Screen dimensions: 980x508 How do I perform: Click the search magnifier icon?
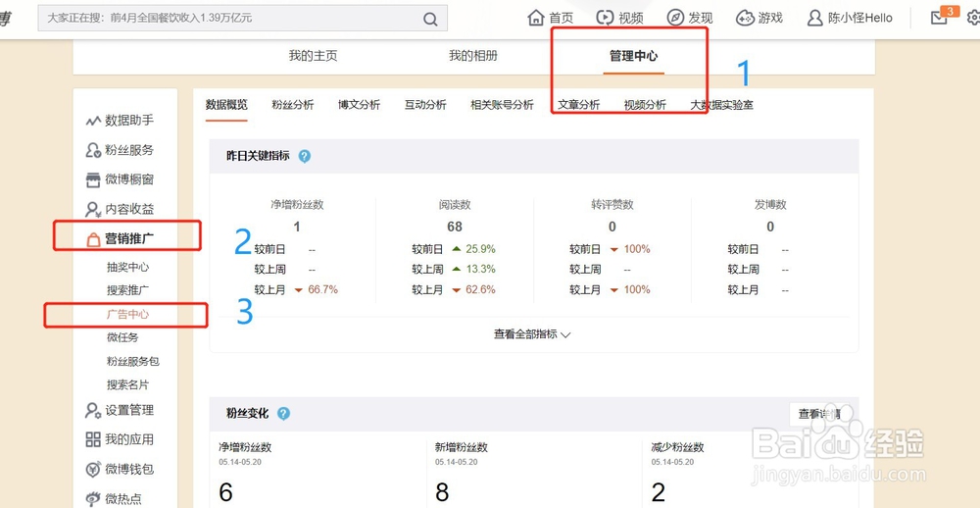click(x=430, y=19)
